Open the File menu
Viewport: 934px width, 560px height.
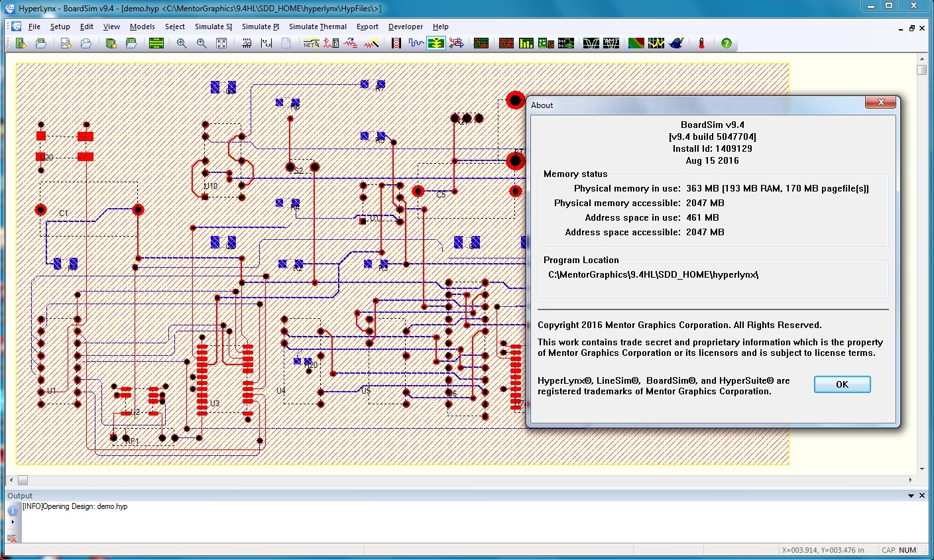click(34, 27)
